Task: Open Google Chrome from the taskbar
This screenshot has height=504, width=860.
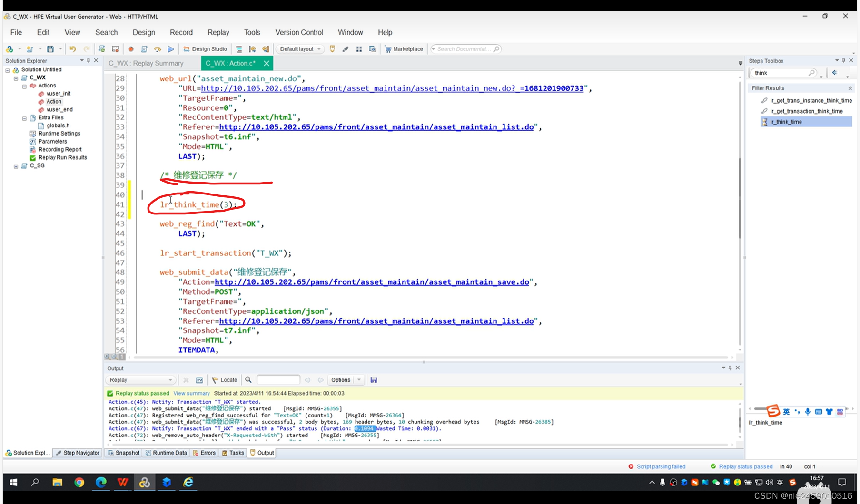Action: (x=79, y=482)
